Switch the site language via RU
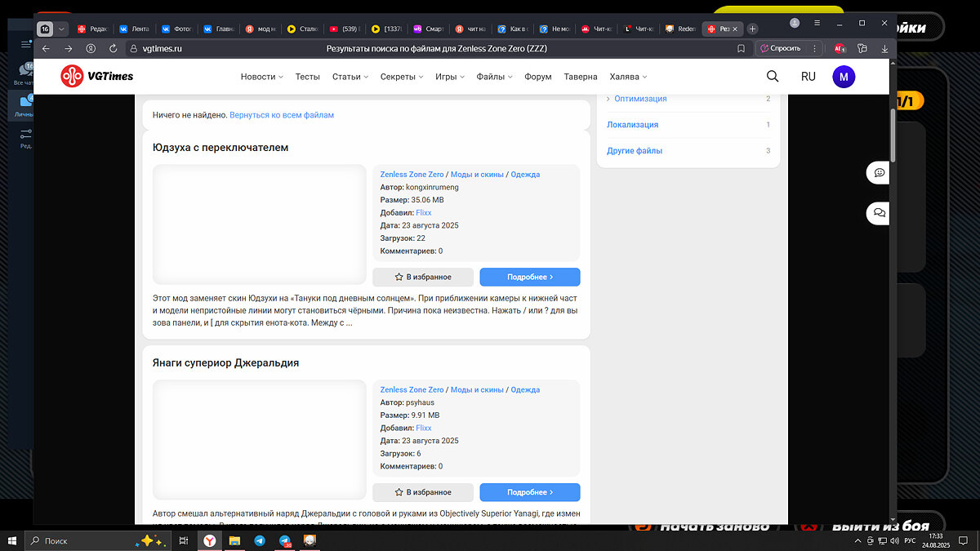The height and width of the screenshot is (551, 980). tap(808, 77)
